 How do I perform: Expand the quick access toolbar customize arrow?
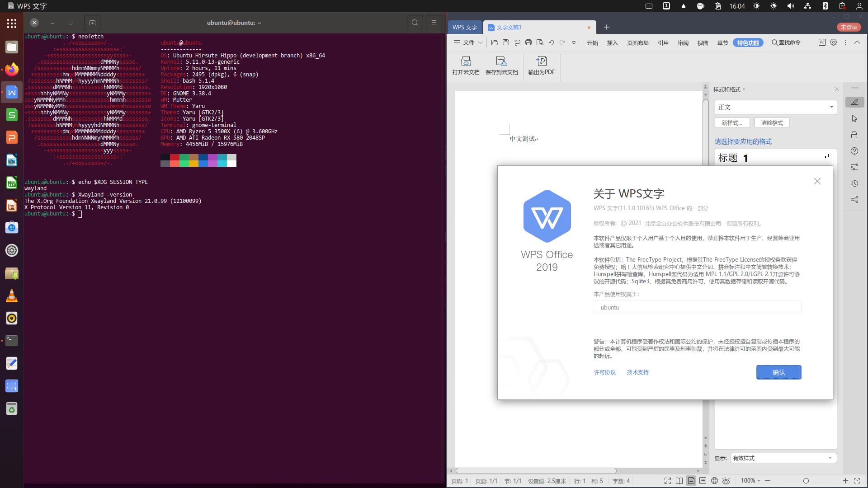pyautogui.click(x=574, y=42)
